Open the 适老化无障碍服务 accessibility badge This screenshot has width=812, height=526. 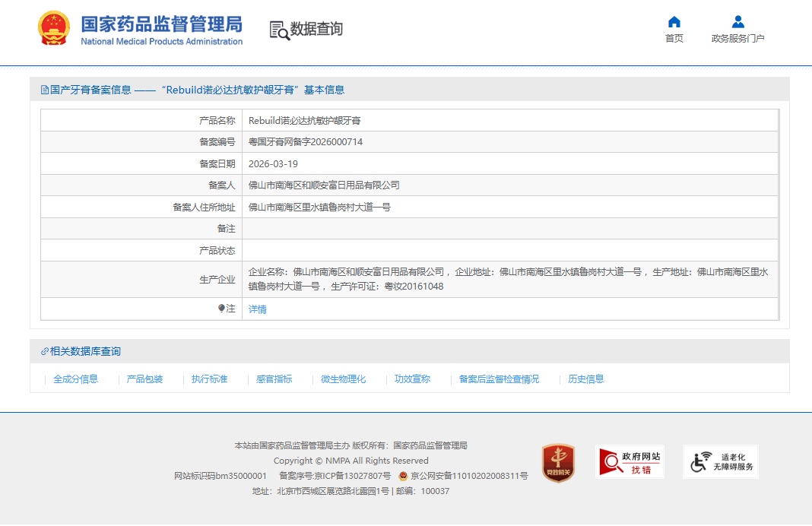[x=721, y=462]
